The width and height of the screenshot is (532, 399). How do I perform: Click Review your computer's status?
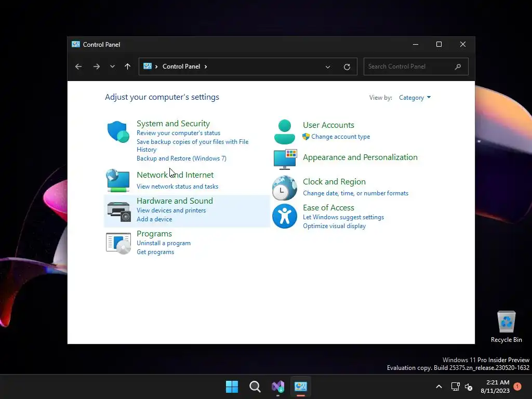point(179,133)
